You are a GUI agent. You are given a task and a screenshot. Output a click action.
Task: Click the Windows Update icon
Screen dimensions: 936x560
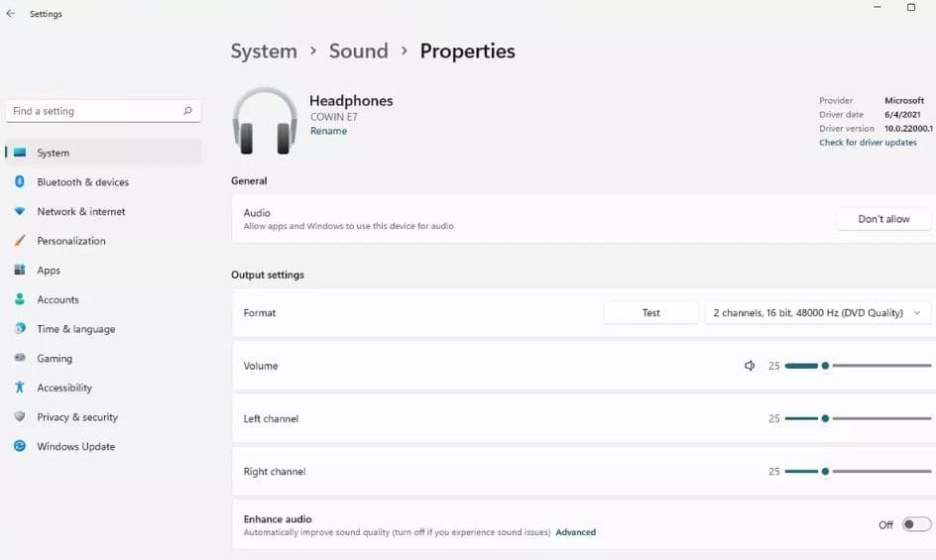[19, 447]
